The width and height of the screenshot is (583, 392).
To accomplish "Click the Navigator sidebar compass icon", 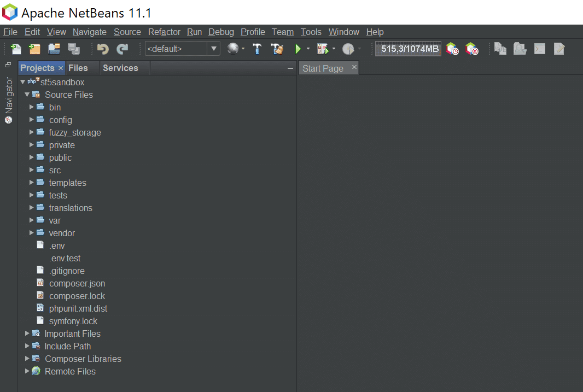I will 8,120.
